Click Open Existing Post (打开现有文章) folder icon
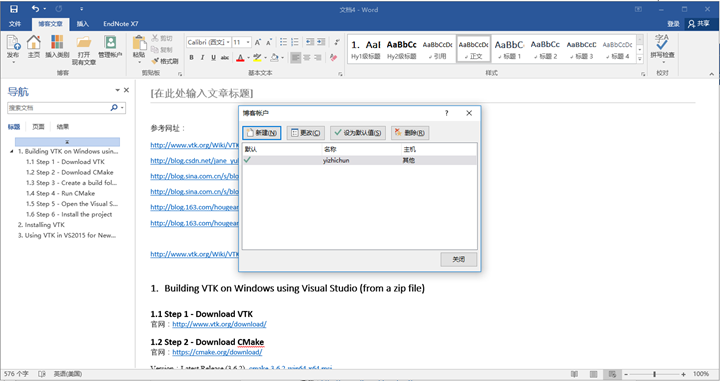The image size is (720, 381). point(84,43)
